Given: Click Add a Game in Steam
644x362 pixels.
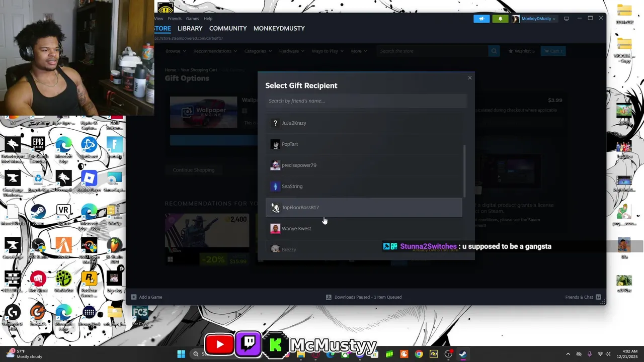Looking at the screenshot, I should point(146,297).
